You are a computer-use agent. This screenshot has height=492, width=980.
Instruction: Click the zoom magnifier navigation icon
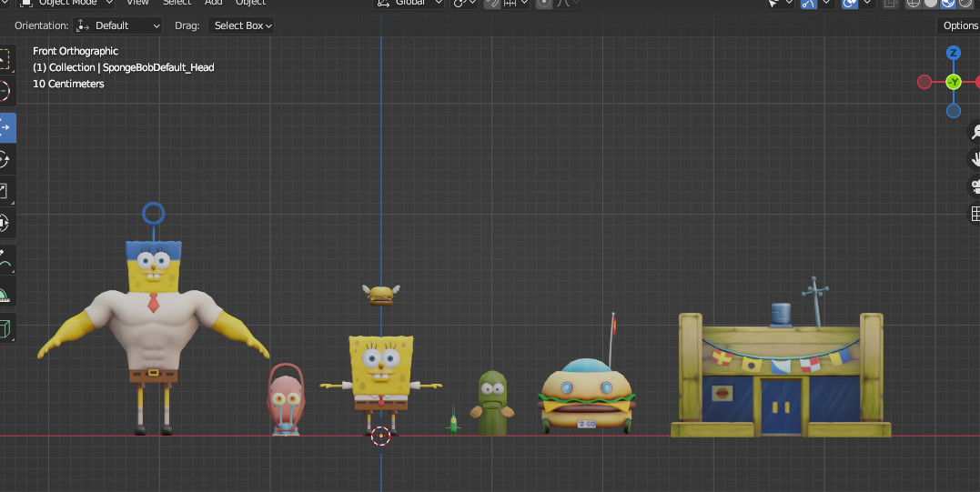975,131
